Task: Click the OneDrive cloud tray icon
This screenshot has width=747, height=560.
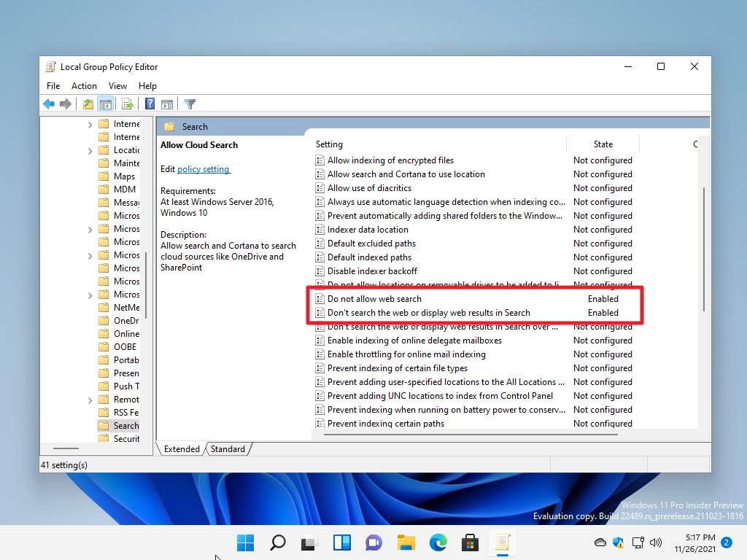Action: 600,542
